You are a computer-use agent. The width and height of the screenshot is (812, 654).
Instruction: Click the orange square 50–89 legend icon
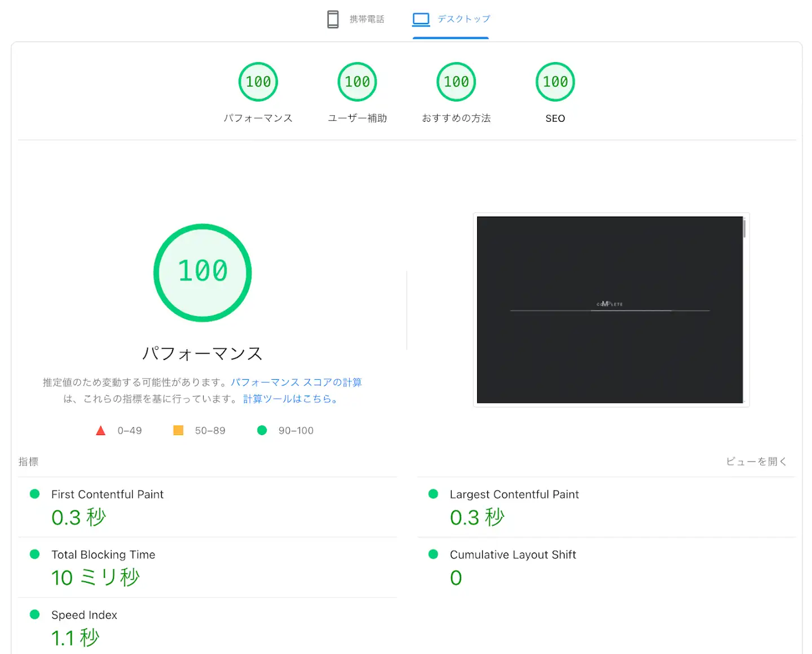178,431
